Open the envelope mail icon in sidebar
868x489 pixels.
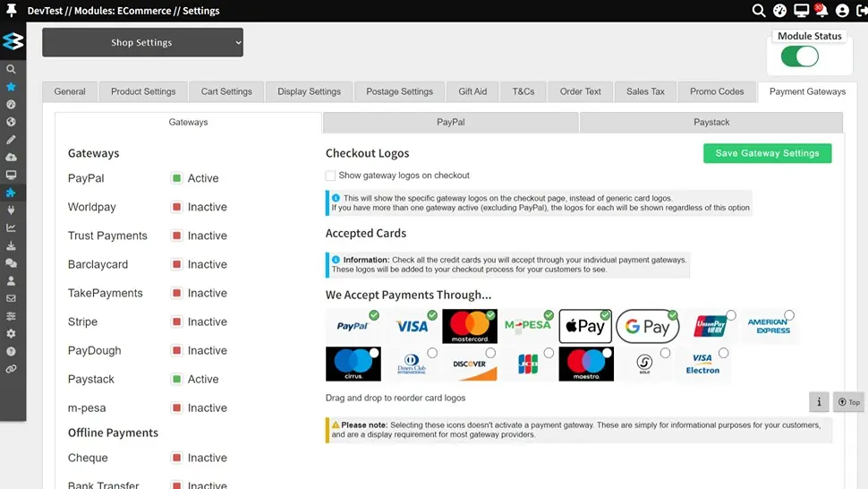(x=11, y=298)
